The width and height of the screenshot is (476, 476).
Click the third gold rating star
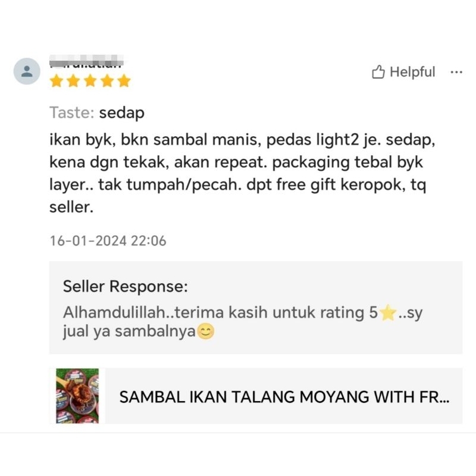coord(90,81)
